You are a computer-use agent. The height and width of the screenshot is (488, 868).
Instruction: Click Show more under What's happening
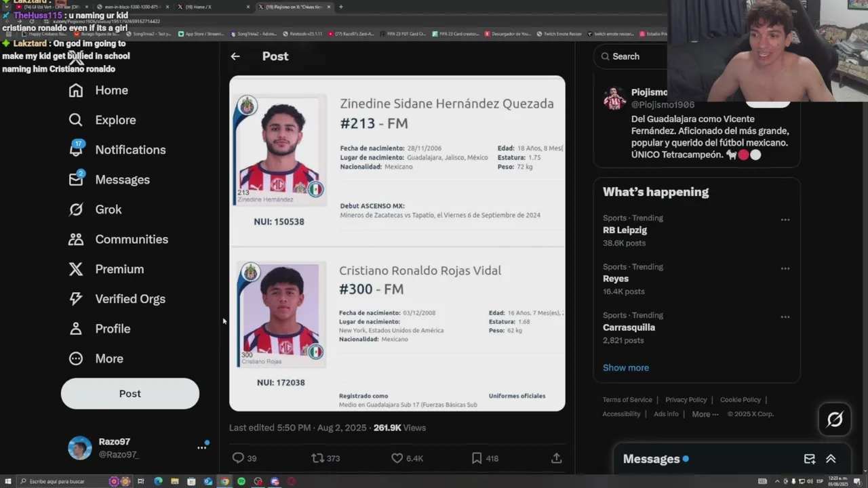tap(626, 367)
